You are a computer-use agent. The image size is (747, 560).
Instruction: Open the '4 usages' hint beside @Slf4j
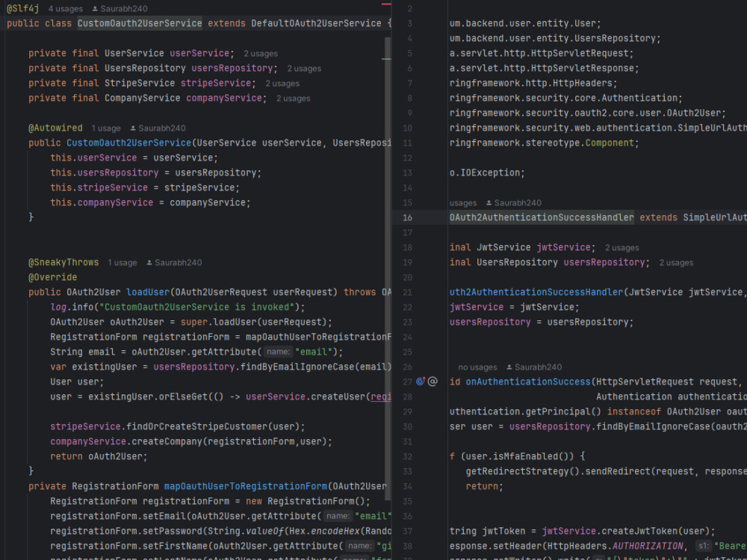pyautogui.click(x=65, y=8)
